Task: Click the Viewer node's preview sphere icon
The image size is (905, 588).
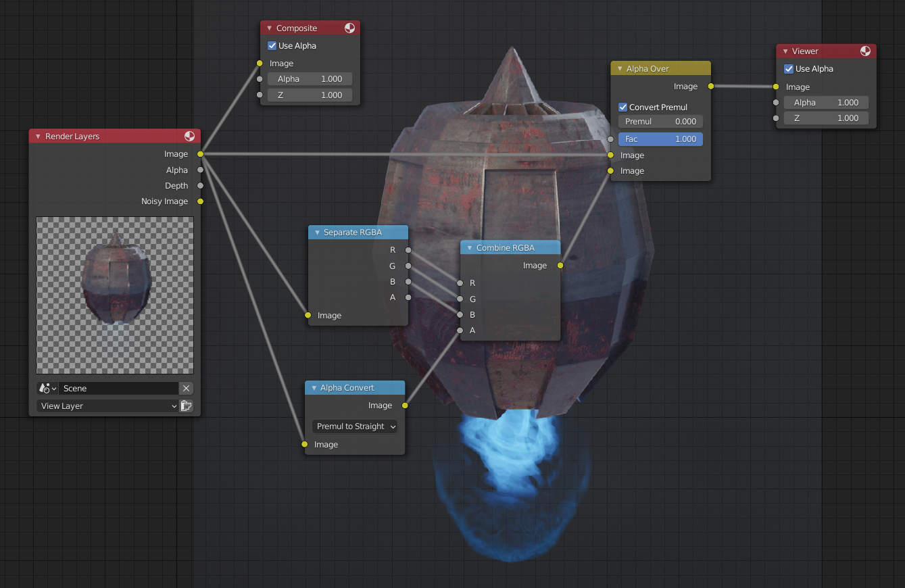Action: (x=866, y=51)
